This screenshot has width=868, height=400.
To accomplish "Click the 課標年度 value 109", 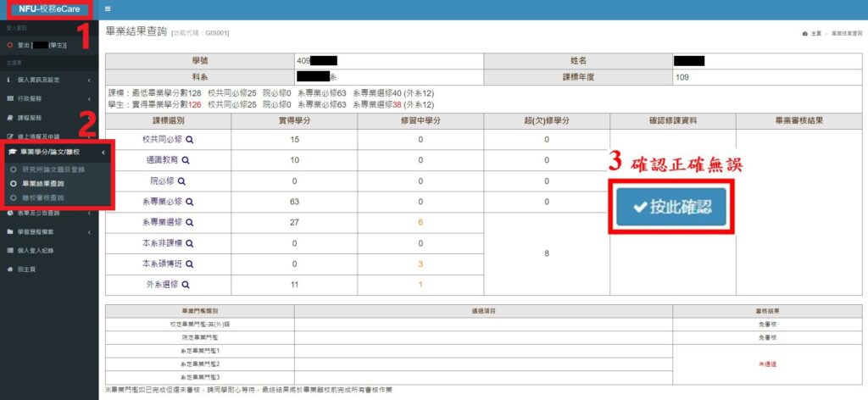I will (682, 77).
